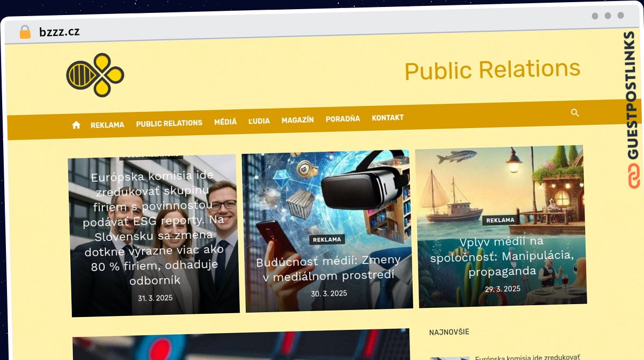Open the large featured image below the article cards
Viewport: 644px width, 360px height.
click(x=241, y=345)
